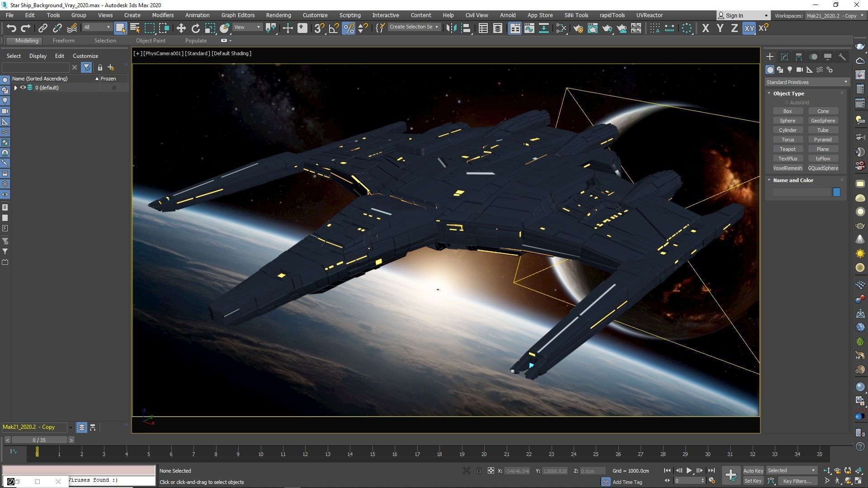
Task: Open the Motion panel tab
Action: 813,56
